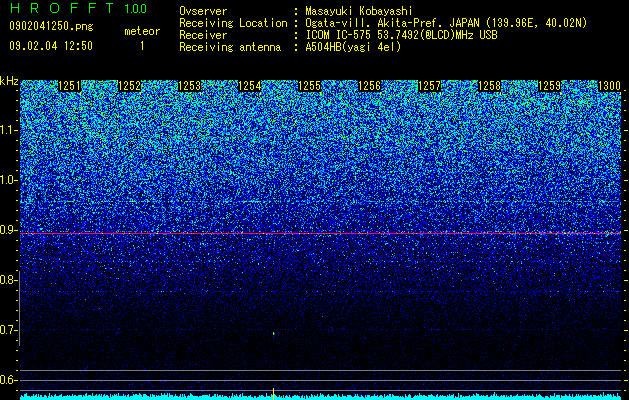Select the 1253 time marker

(189, 86)
